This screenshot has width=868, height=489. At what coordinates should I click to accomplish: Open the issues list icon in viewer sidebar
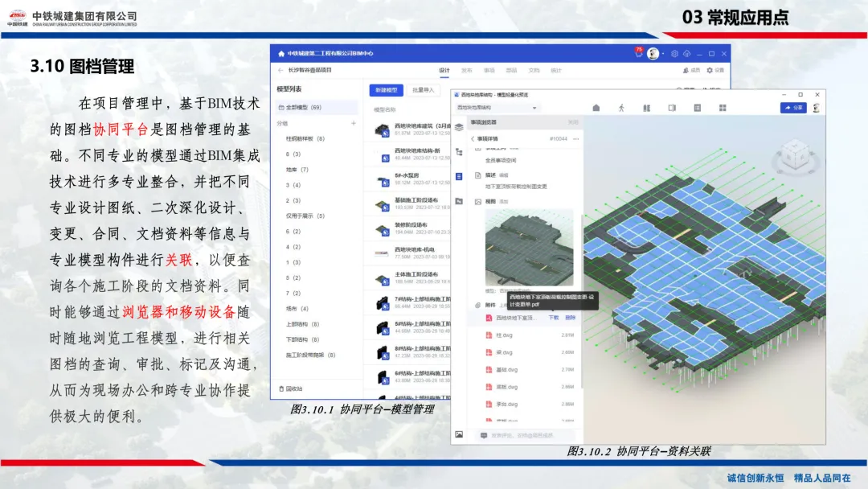pos(459,177)
